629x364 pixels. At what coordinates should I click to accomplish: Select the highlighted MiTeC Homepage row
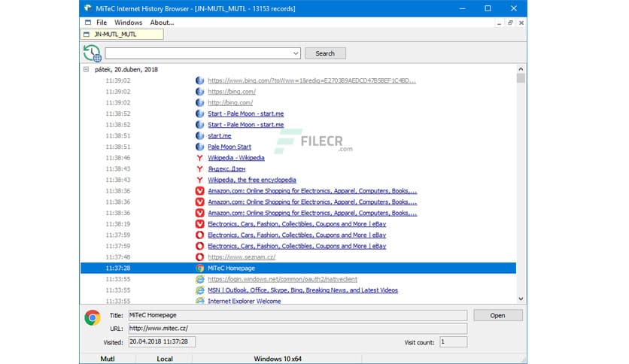click(298, 268)
